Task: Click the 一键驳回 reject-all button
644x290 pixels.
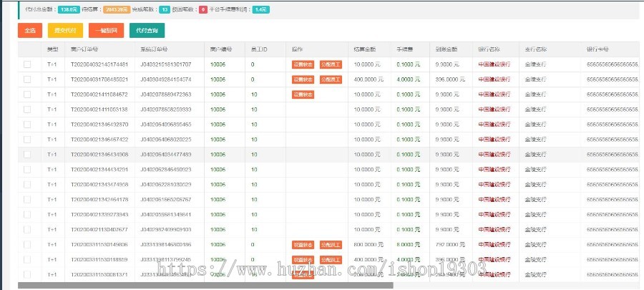Action: click(106, 30)
